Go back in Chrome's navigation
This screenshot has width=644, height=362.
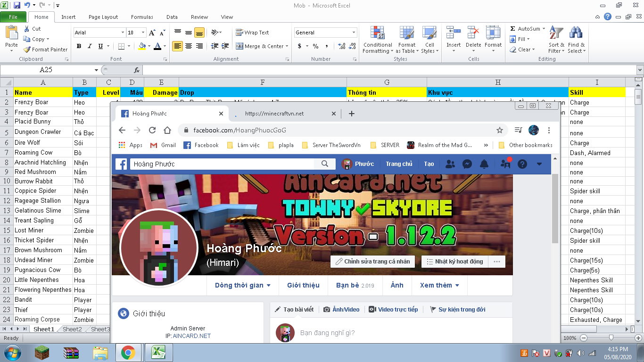point(122,130)
